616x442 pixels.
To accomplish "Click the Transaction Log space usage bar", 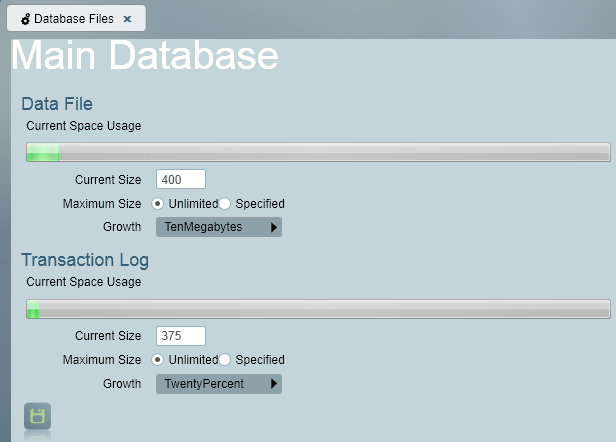I will (318, 309).
